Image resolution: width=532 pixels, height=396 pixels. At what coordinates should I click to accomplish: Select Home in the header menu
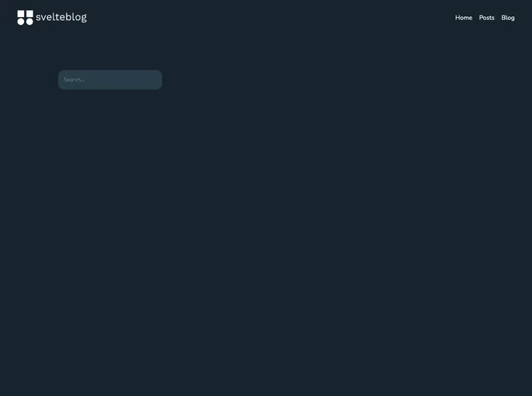click(x=463, y=18)
